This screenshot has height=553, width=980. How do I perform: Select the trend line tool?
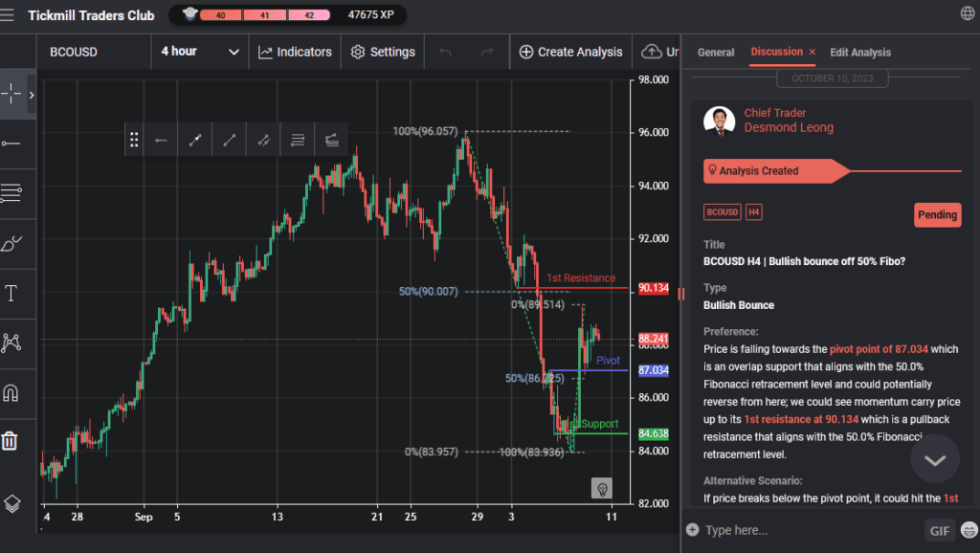(13, 145)
